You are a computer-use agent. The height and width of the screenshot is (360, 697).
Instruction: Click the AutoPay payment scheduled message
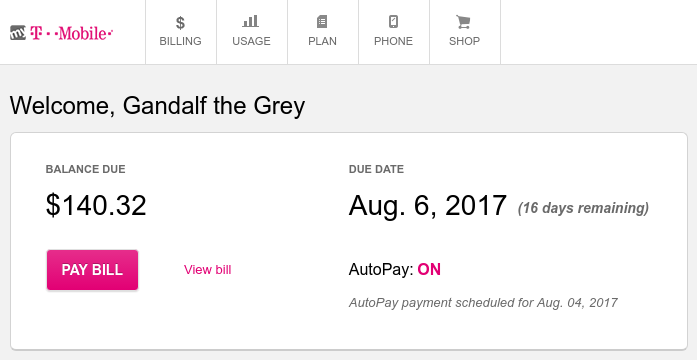point(483,303)
